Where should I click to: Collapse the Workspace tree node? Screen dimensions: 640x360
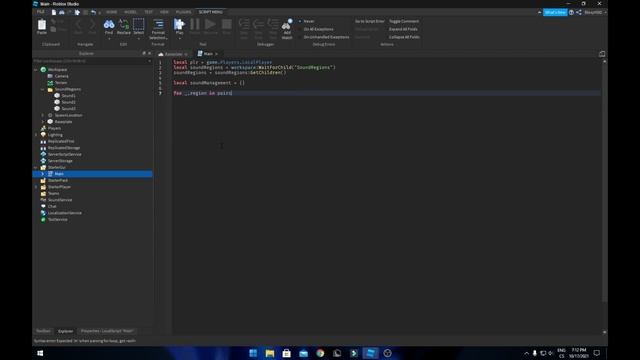[36, 70]
